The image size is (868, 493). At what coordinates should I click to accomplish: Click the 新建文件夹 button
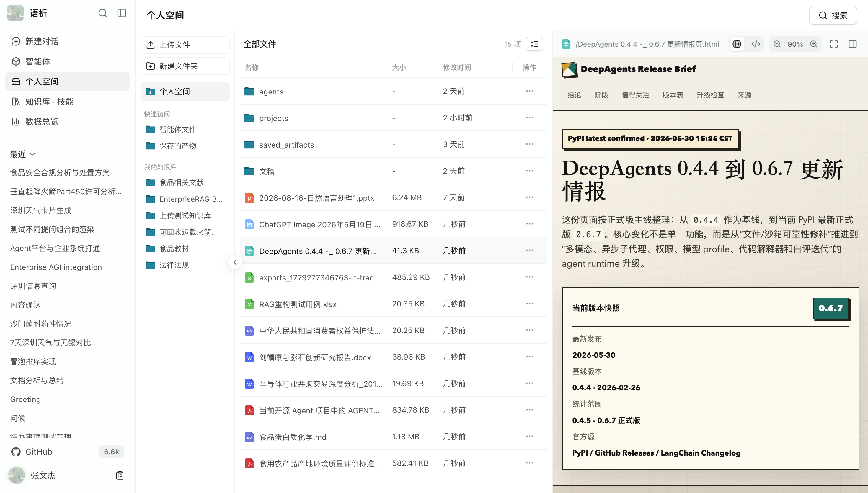click(185, 66)
